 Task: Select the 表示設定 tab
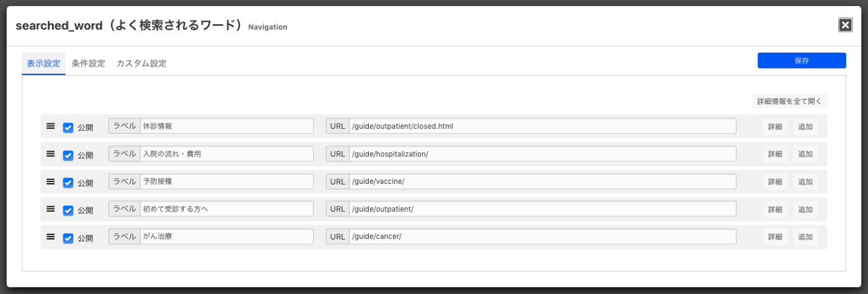43,63
